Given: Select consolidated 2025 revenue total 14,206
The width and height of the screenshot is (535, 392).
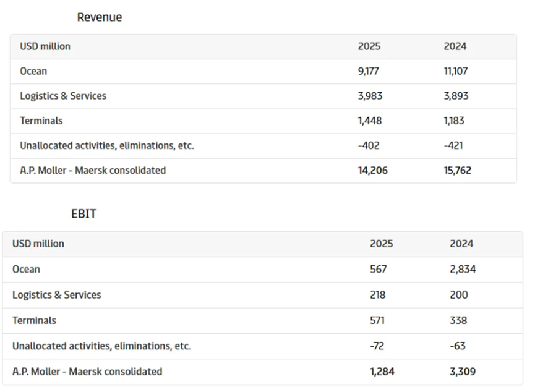Looking at the screenshot, I should coord(372,170).
